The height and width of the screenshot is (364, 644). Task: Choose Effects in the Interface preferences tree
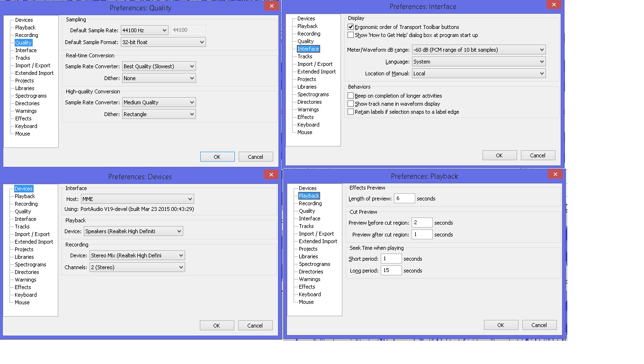coord(305,117)
